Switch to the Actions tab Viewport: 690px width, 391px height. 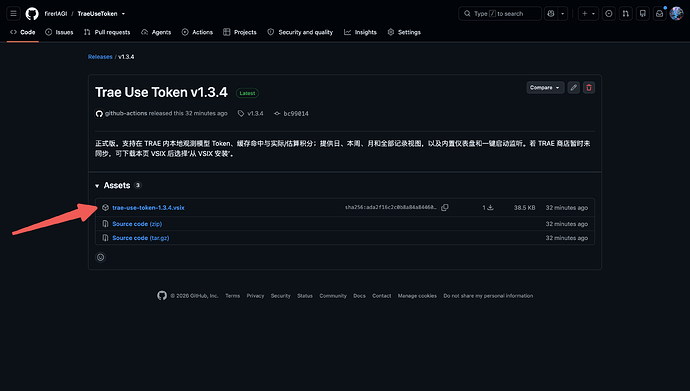tap(197, 32)
